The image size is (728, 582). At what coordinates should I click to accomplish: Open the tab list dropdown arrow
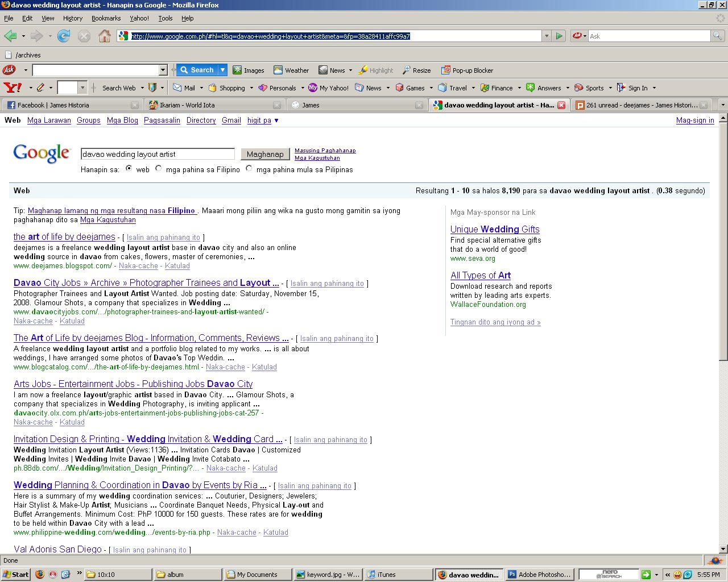pyautogui.click(x=722, y=105)
